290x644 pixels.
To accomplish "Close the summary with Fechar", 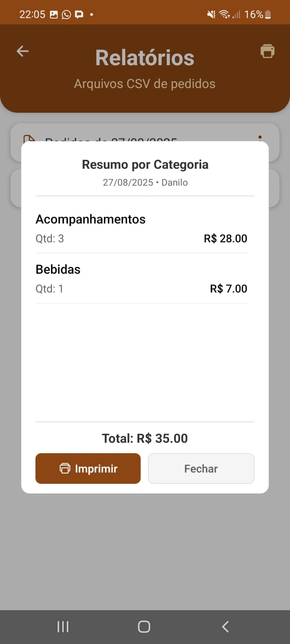I will [x=201, y=469].
